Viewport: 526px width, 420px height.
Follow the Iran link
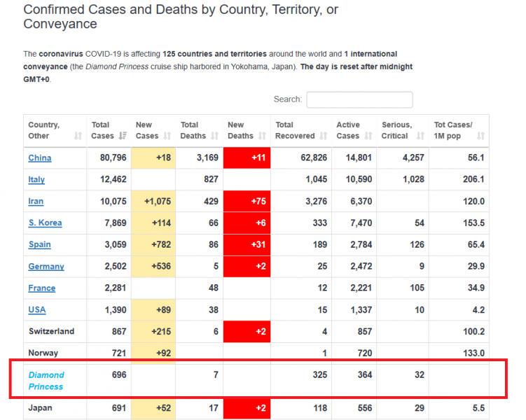point(36,202)
